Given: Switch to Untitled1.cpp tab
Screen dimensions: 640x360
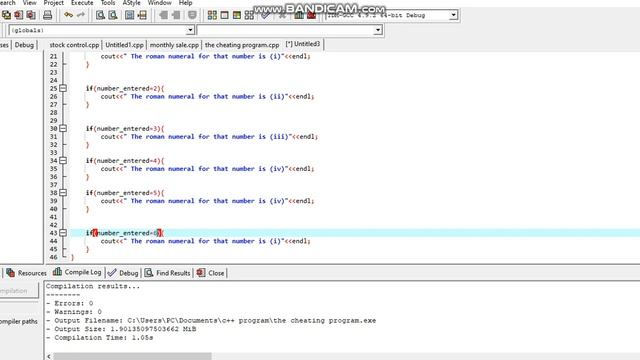Looking at the screenshot, I should (124, 45).
